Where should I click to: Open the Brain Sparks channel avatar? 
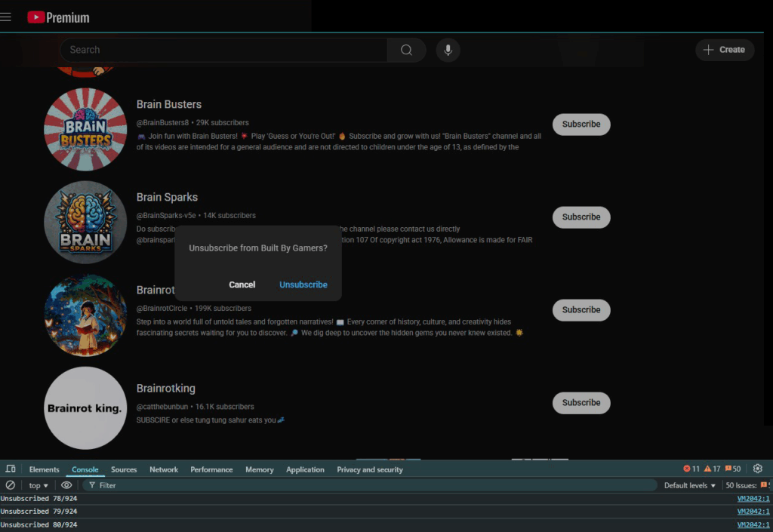(85, 222)
